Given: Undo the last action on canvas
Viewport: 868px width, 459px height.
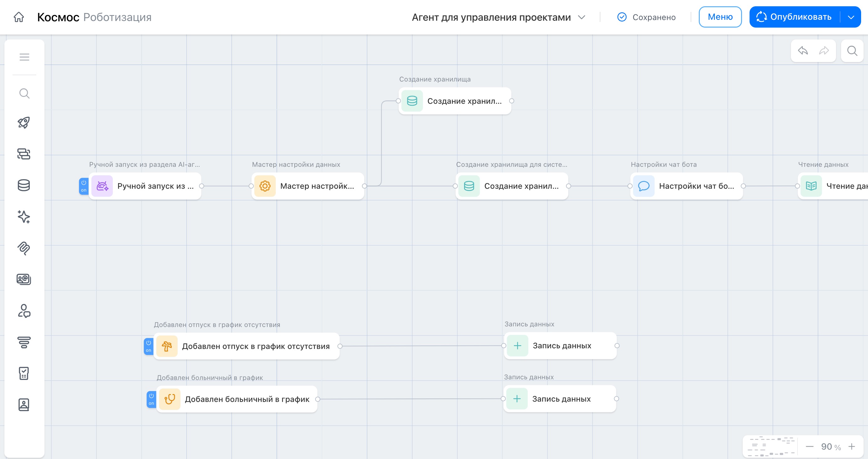Looking at the screenshot, I should (803, 51).
